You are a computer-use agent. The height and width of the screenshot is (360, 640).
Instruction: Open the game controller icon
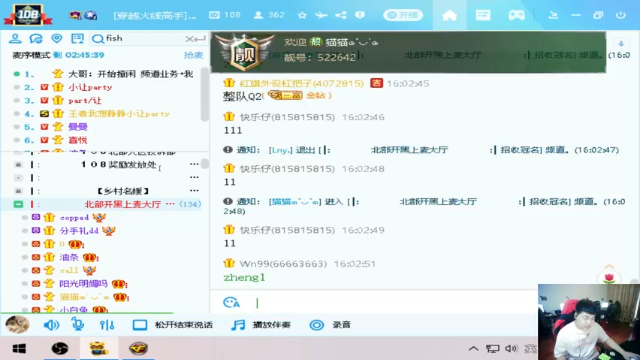click(x=516, y=16)
